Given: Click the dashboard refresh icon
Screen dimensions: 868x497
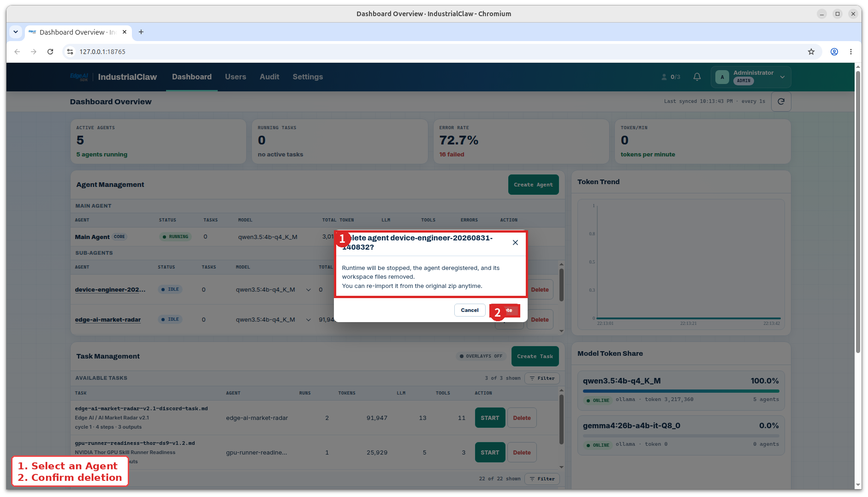Looking at the screenshot, I should tap(781, 102).
